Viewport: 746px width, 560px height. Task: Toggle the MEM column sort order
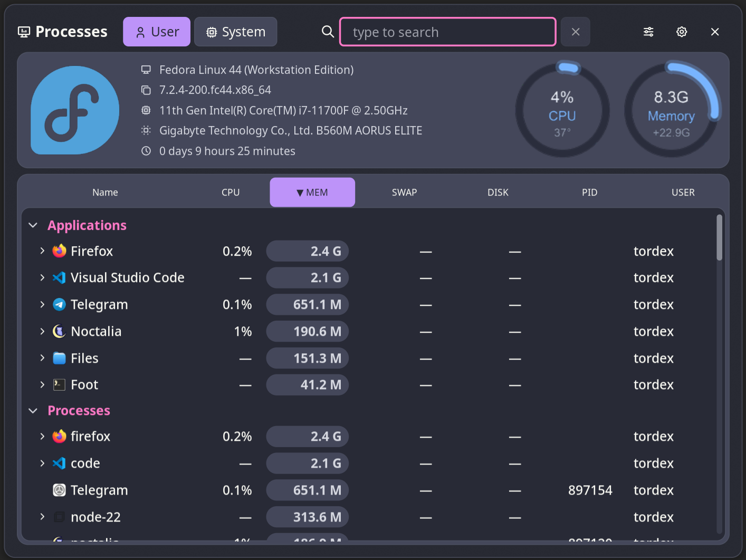[x=312, y=192]
